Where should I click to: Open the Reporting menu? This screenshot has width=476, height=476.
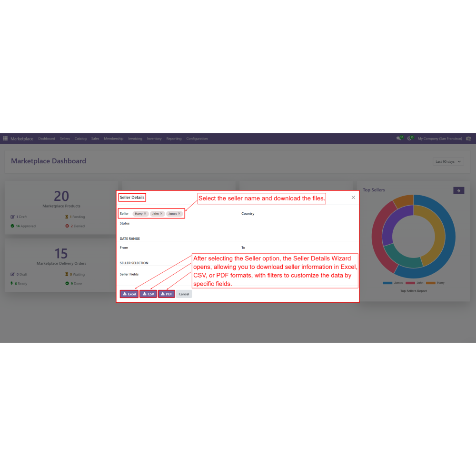[174, 139]
